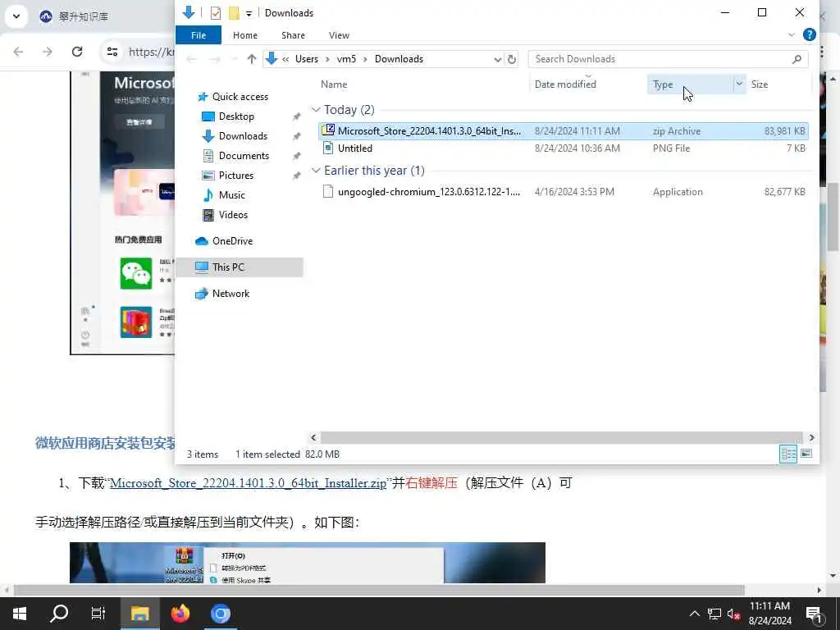Open the Customize Quick Access Toolbar dropdown
840x630 pixels.
click(249, 13)
